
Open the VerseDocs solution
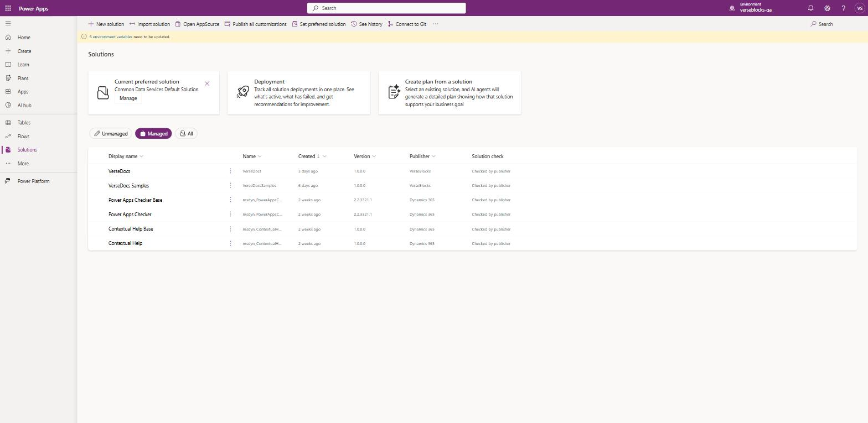coord(119,171)
